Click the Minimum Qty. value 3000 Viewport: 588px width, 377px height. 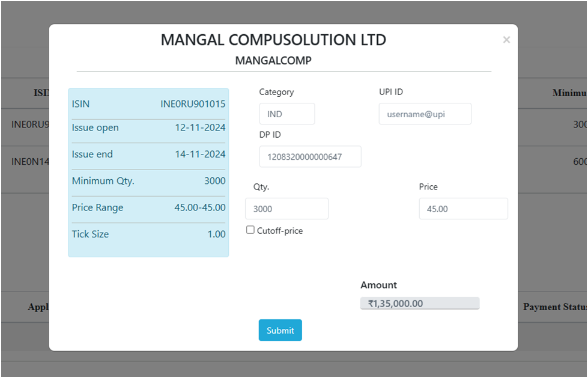pos(215,181)
